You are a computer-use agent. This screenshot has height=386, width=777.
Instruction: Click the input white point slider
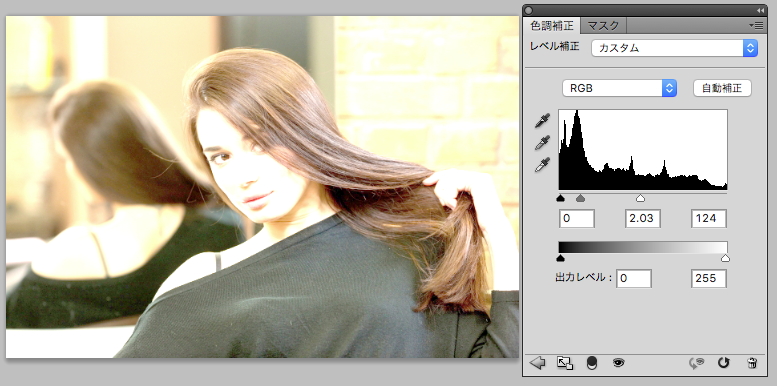coord(640,198)
